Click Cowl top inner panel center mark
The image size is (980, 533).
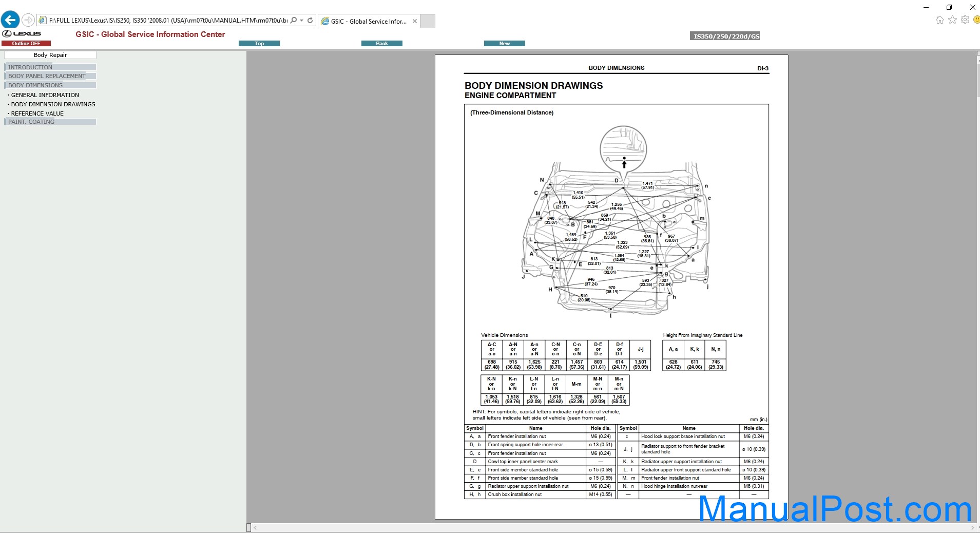click(523, 462)
